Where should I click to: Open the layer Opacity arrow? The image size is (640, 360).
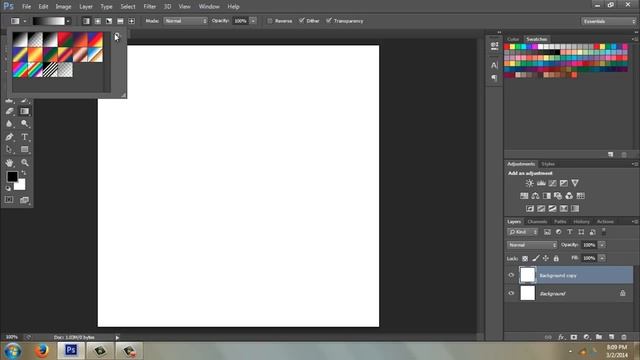pyautogui.click(x=602, y=245)
